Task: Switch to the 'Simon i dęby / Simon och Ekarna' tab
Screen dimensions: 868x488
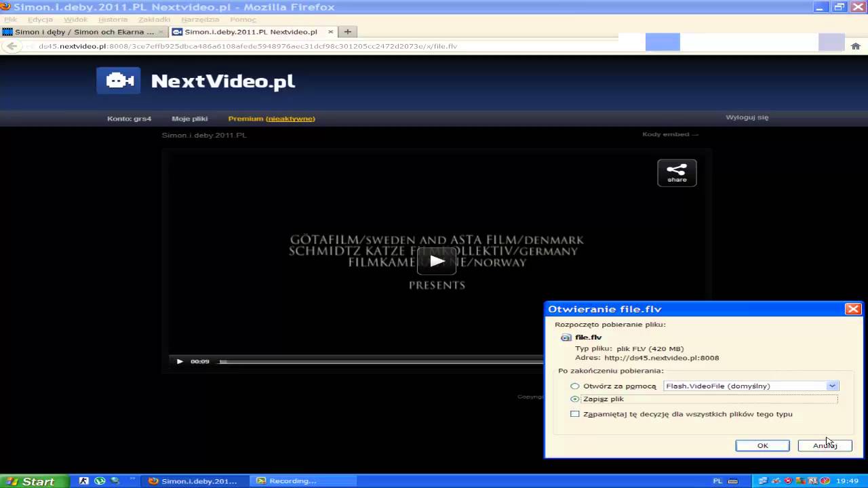Action: [83, 32]
